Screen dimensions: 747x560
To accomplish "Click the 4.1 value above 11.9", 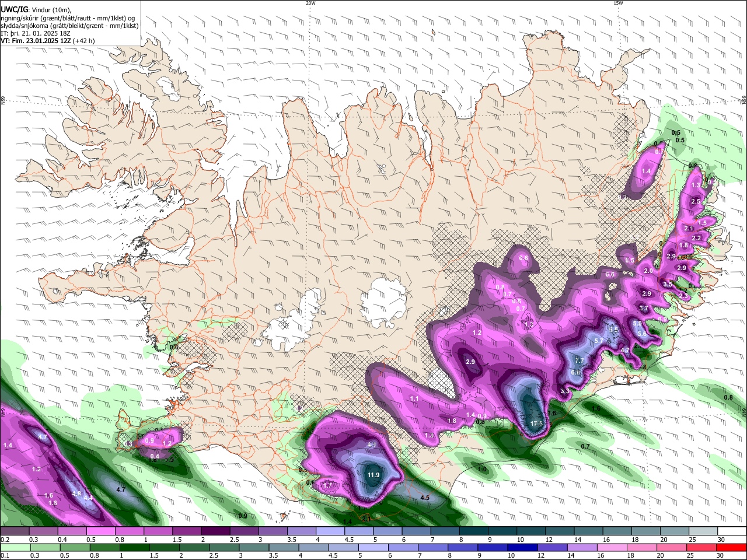I will point(372,444).
